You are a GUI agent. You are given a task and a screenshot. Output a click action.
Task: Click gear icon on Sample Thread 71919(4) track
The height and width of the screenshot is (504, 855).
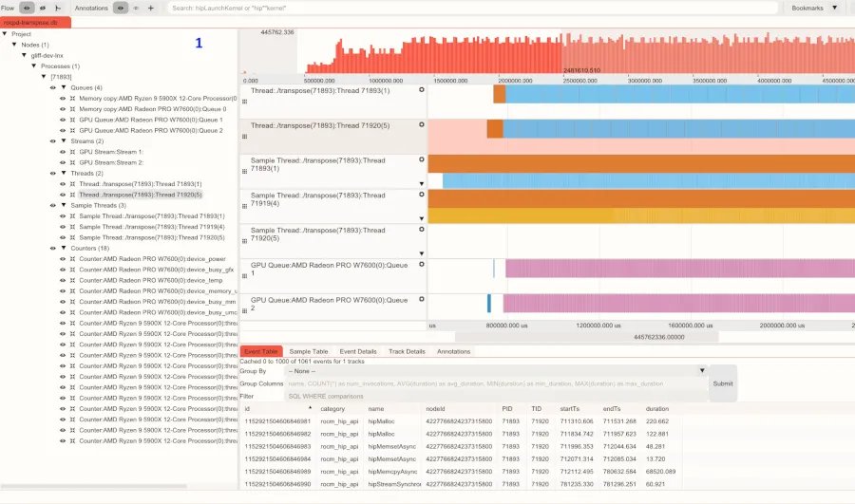tap(421, 196)
